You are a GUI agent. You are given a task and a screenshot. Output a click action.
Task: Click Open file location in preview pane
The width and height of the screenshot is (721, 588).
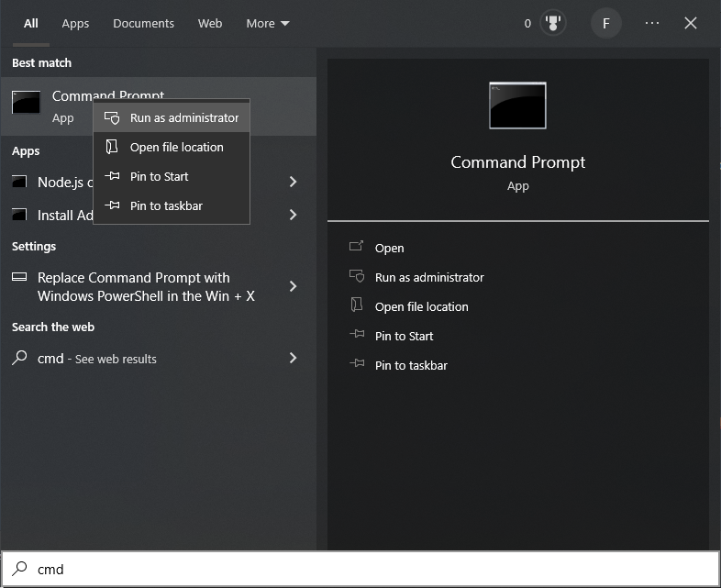(422, 307)
